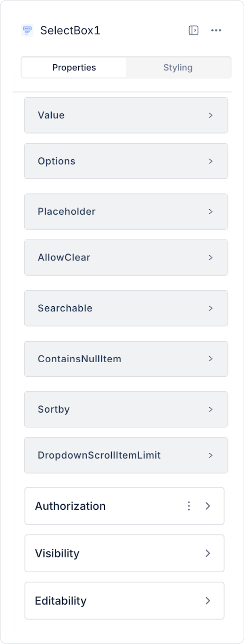
Task: Select the Properties tab
Action: pos(74,68)
